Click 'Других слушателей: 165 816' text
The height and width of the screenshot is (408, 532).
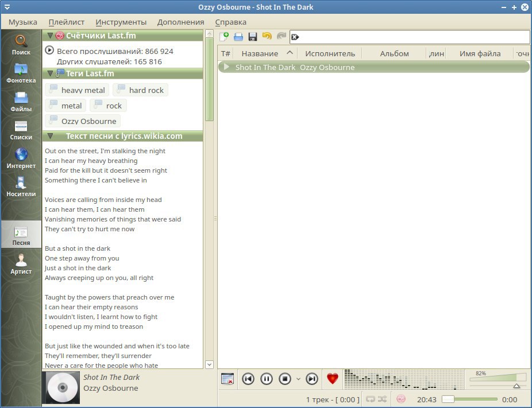(x=109, y=61)
